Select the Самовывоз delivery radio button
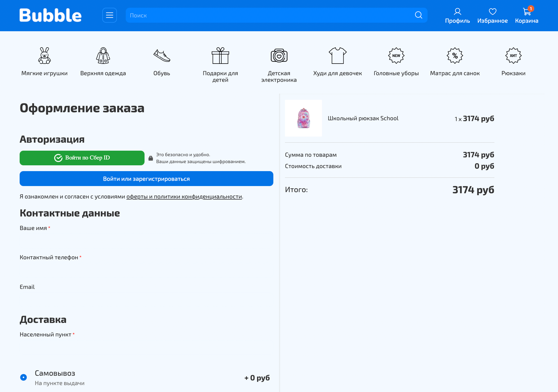The height and width of the screenshot is (392, 558). click(23, 377)
